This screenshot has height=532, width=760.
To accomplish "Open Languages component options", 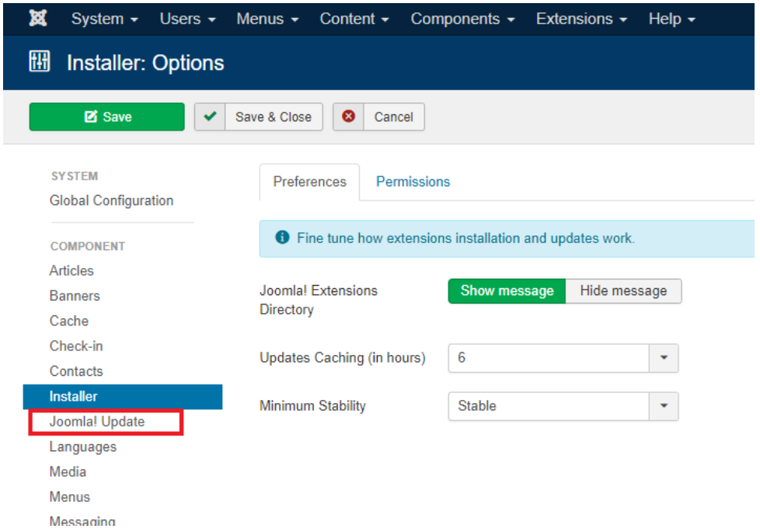I will [x=83, y=447].
